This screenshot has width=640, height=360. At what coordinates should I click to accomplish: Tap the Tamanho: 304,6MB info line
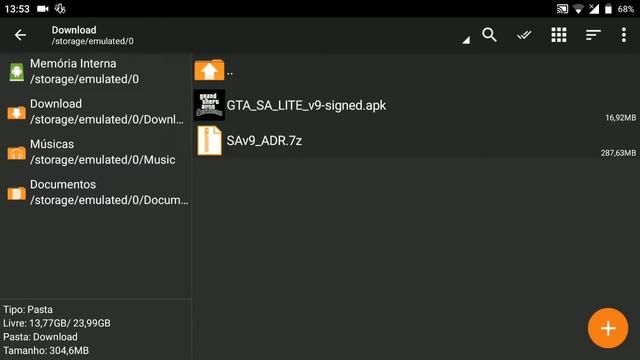pos(46,350)
